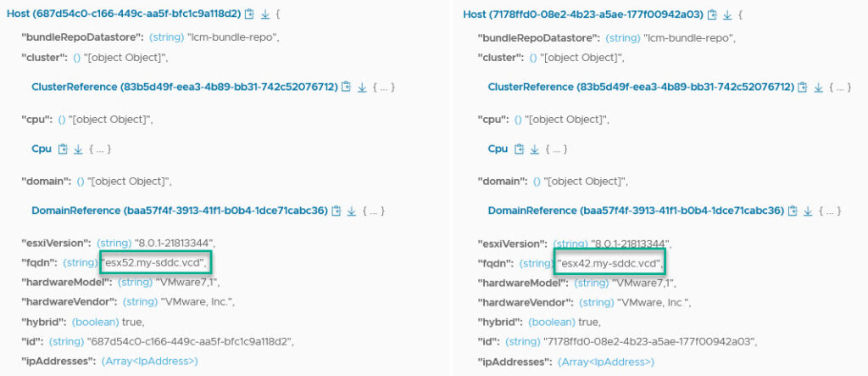Copy ClusterReference in the esx52 host panel

(x=346, y=87)
